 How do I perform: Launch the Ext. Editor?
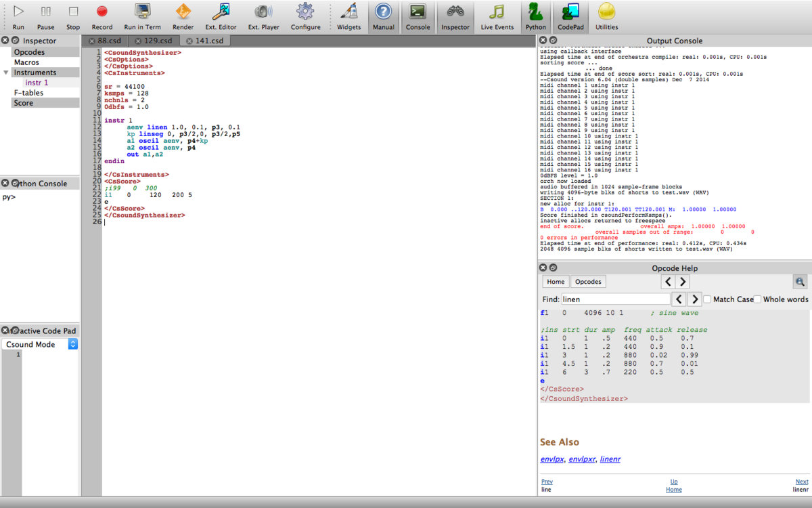(x=221, y=12)
